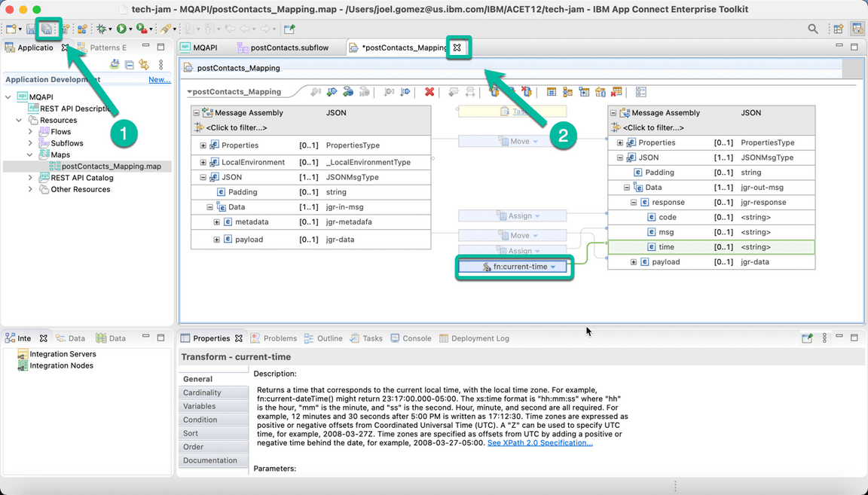Screen dimensions: 868x495
Task: Select the Debug icon in the main toolbar
Action: click(x=100, y=27)
